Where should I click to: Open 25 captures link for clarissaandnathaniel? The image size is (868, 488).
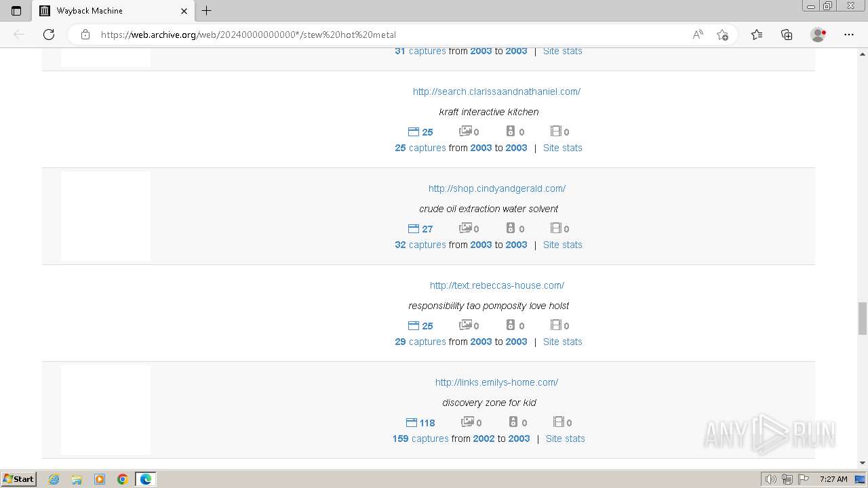click(420, 148)
